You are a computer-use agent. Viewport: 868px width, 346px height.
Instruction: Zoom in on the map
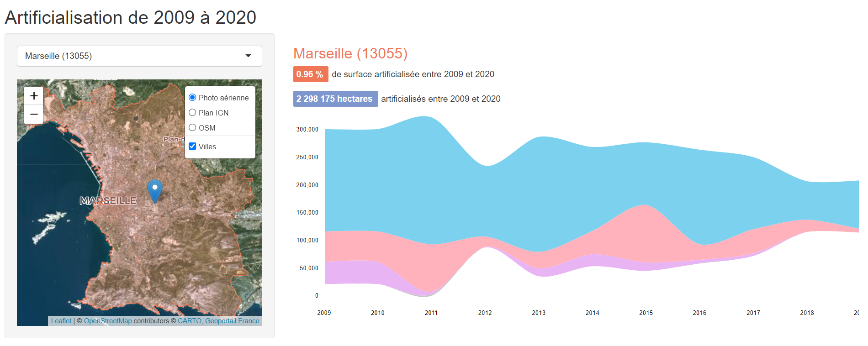click(34, 96)
